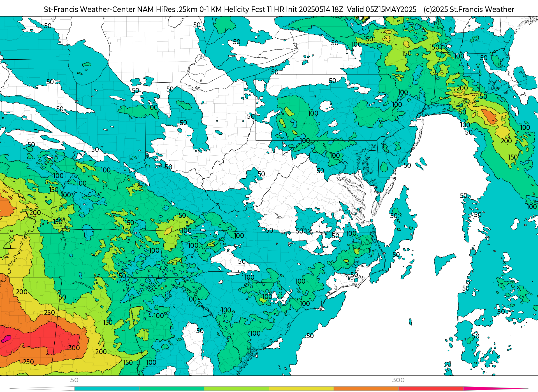Click the small magenta helicity maximum on the map

6,339
